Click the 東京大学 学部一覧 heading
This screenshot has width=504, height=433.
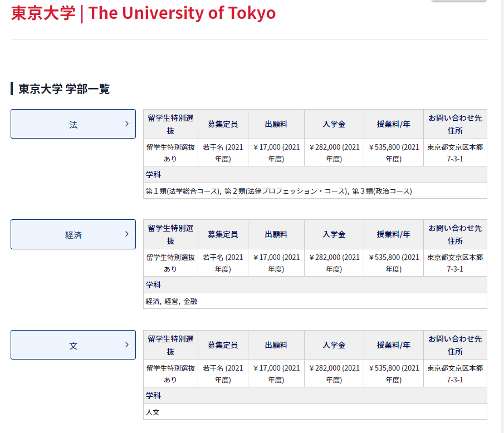point(64,89)
